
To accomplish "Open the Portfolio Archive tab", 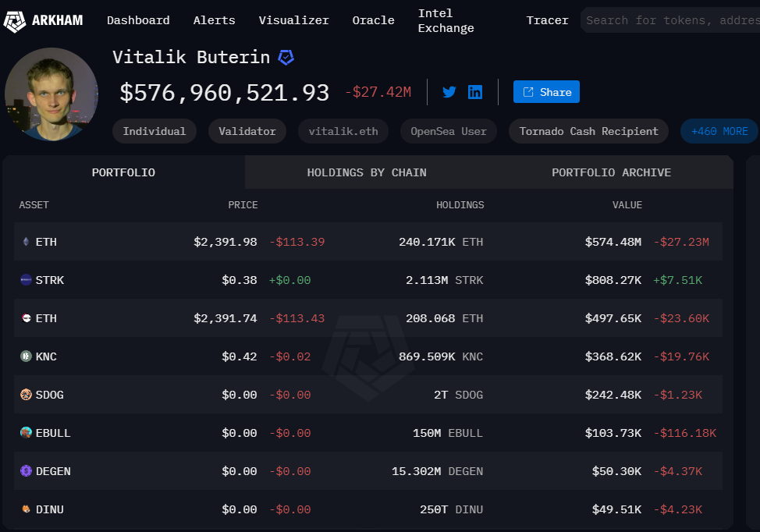I will [x=611, y=172].
